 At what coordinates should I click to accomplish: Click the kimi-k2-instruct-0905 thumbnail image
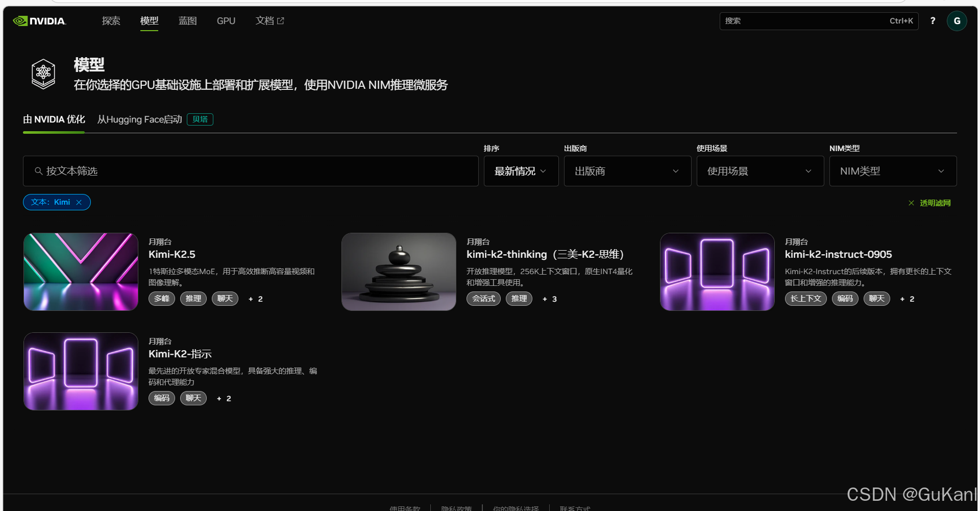[x=717, y=272]
